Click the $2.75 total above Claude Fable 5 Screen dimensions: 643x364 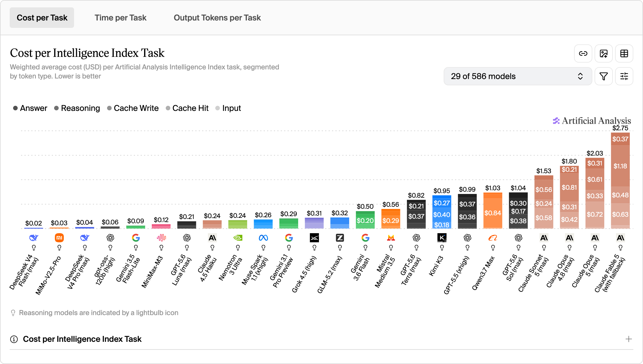coord(621,128)
